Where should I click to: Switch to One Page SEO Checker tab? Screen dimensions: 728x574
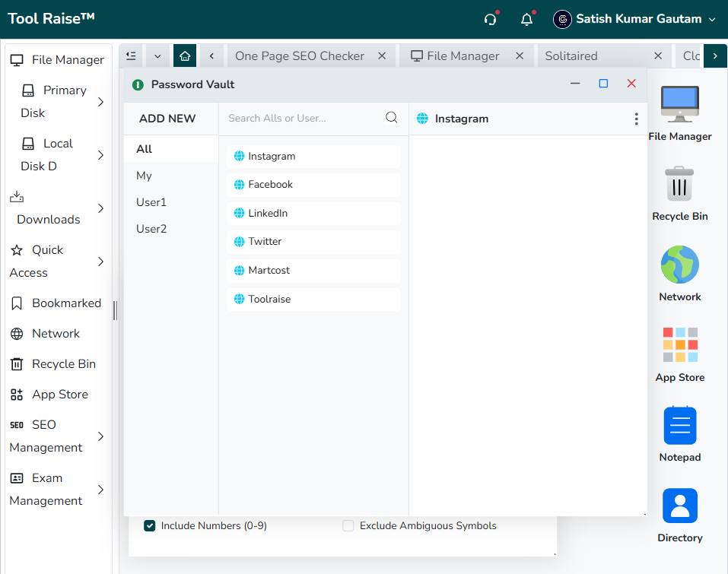point(300,56)
